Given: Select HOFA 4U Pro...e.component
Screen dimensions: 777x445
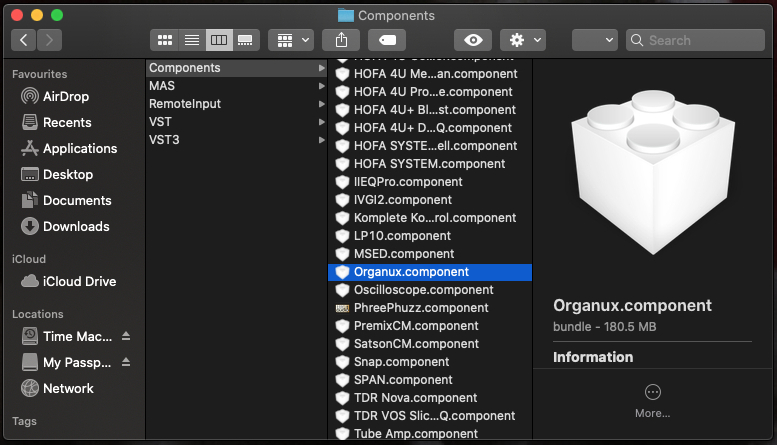Looking at the screenshot, I should click(430, 92).
